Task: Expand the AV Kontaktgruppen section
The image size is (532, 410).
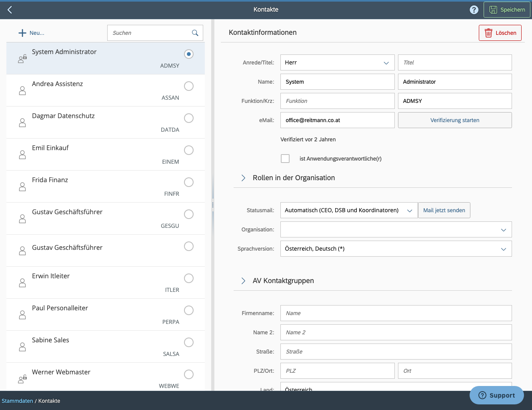Action: point(244,281)
